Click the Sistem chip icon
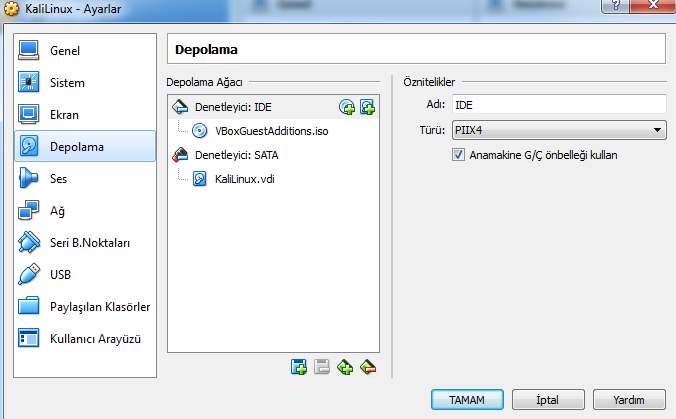676x419 pixels. click(28, 82)
